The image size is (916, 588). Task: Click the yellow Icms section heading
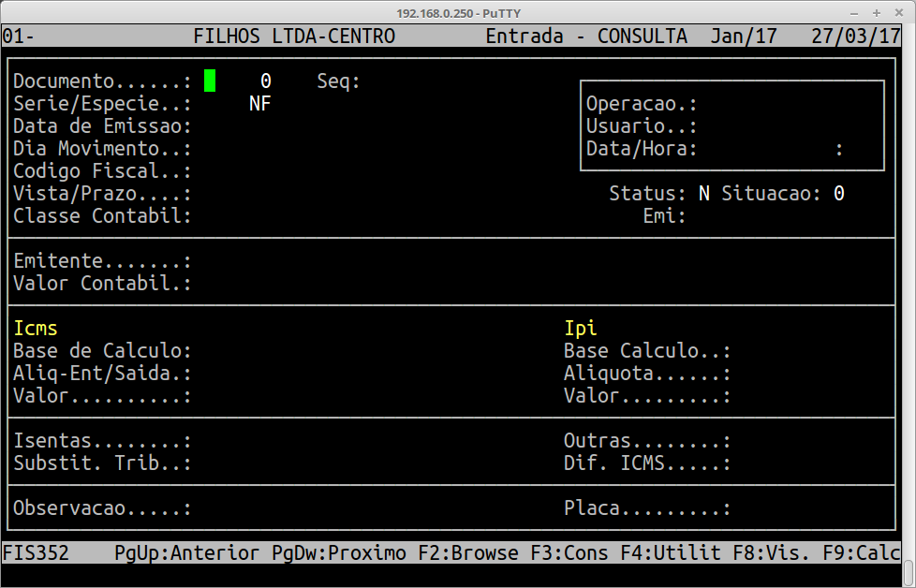click(x=36, y=329)
